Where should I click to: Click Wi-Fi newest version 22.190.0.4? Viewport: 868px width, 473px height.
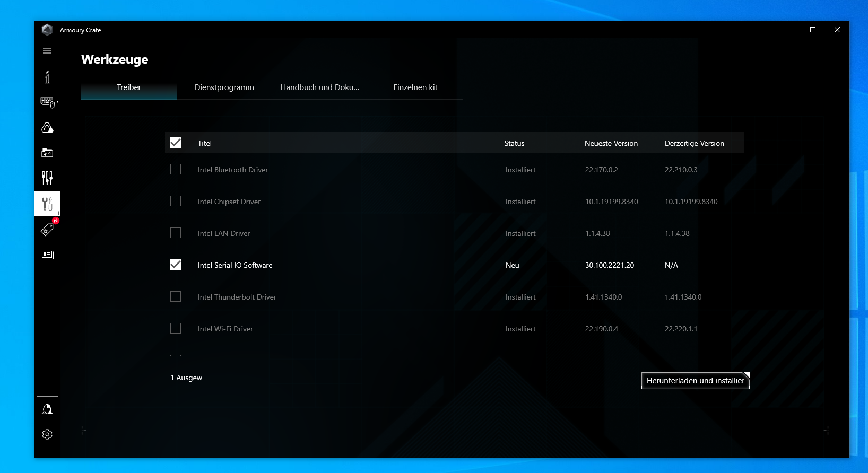click(x=602, y=329)
